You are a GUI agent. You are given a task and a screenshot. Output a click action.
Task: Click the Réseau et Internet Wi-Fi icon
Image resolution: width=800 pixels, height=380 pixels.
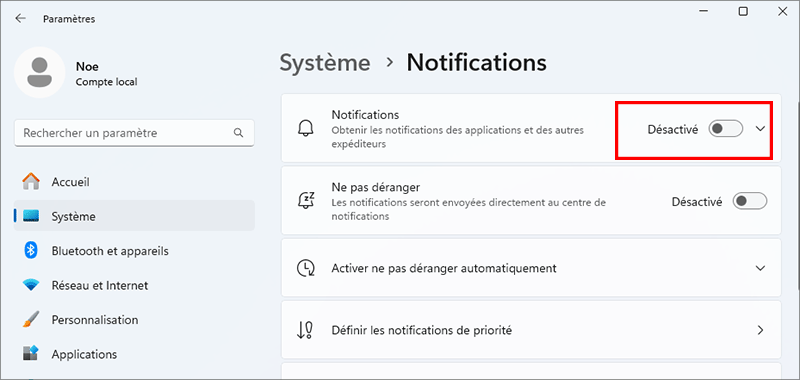tap(31, 285)
